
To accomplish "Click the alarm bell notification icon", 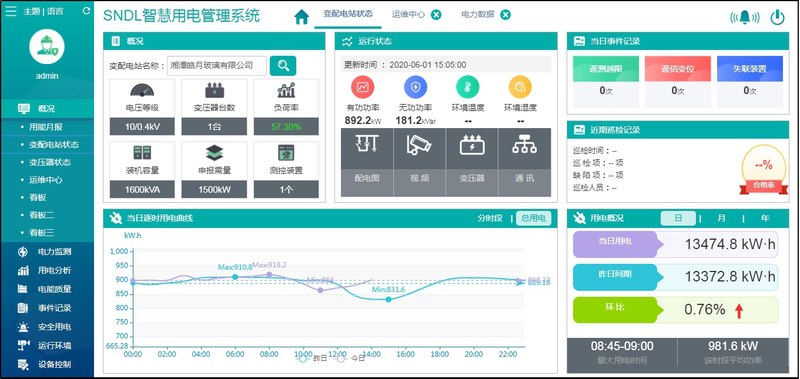I will 745,17.
